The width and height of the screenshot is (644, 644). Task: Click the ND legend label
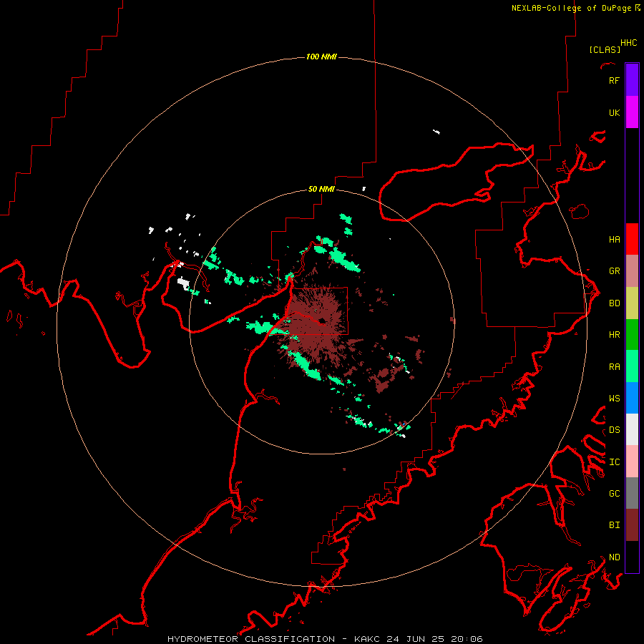point(614,557)
